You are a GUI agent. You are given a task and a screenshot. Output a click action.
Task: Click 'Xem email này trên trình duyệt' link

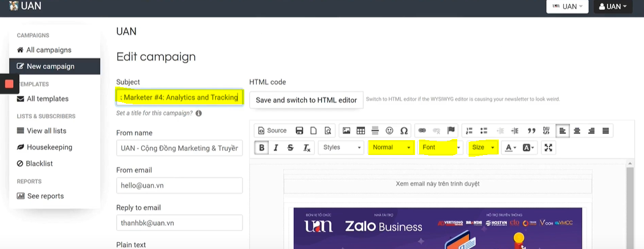tap(437, 183)
